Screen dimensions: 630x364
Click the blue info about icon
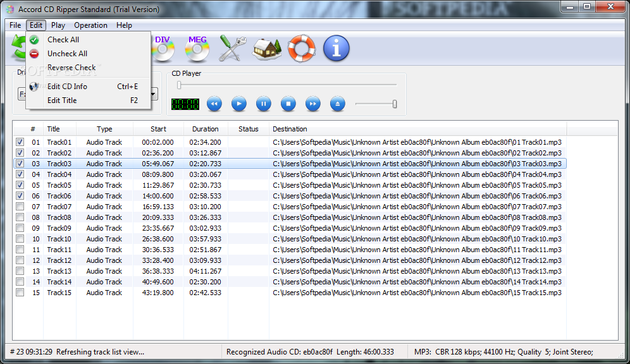(337, 49)
